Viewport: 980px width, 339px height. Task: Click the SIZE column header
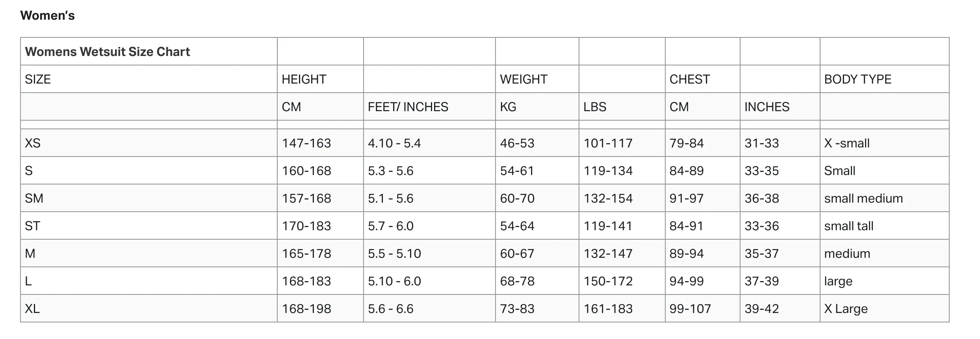(x=149, y=79)
